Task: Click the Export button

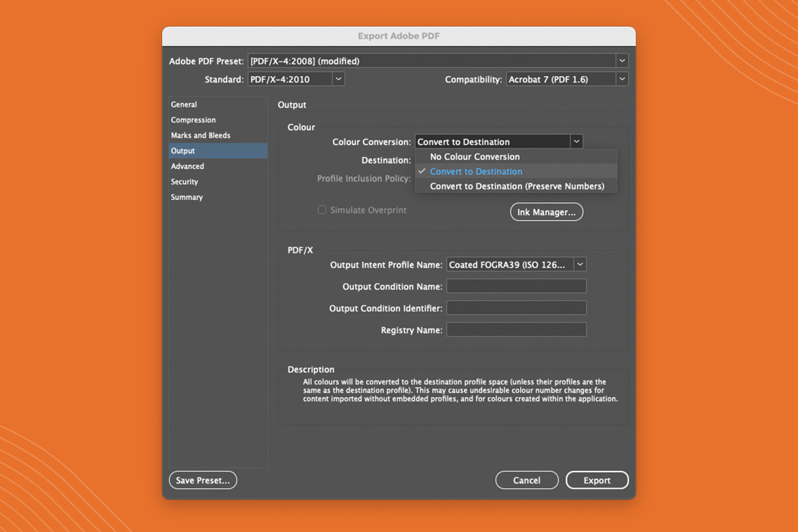Action: point(597,480)
